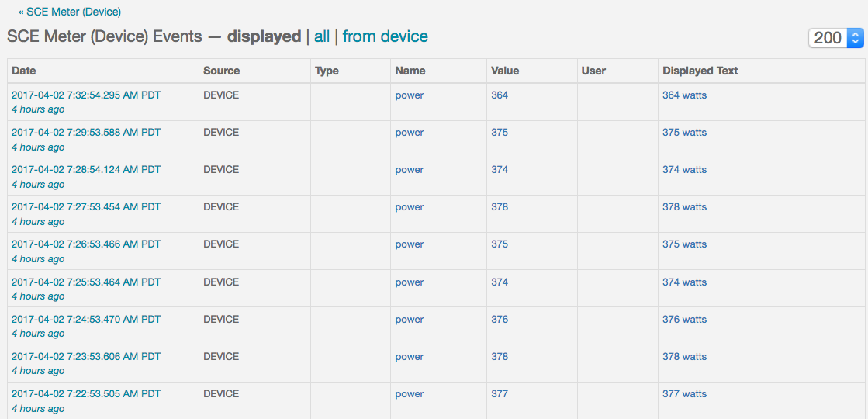Click DEVICE source in the 7:29:53 row
The width and height of the screenshot is (868, 419).
click(x=221, y=132)
